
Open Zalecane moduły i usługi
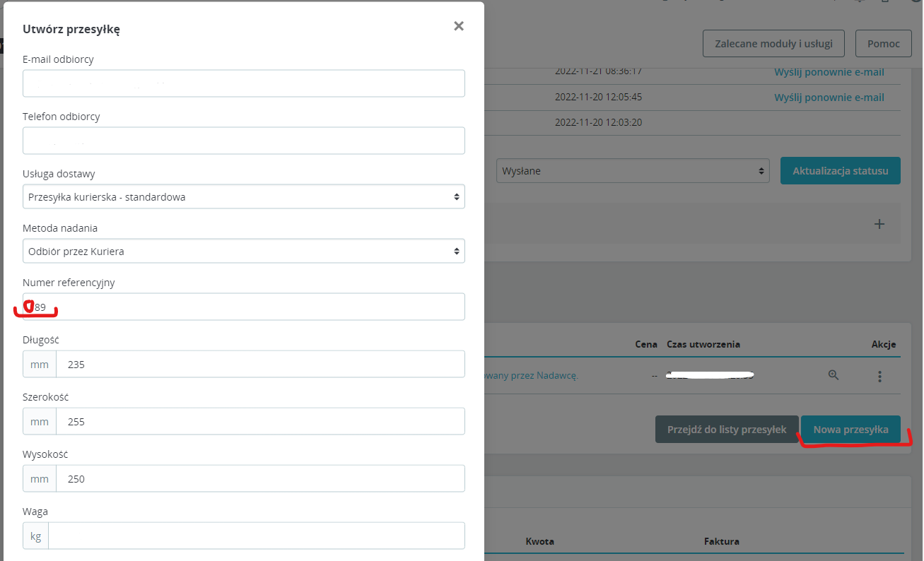tap(773, 43)
